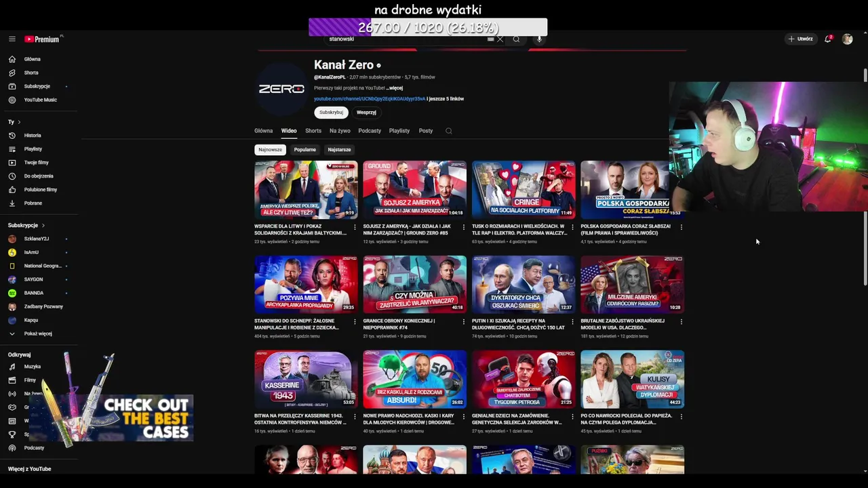Show the 'i jeszcze 5 linków' list

tap(446, 99)
